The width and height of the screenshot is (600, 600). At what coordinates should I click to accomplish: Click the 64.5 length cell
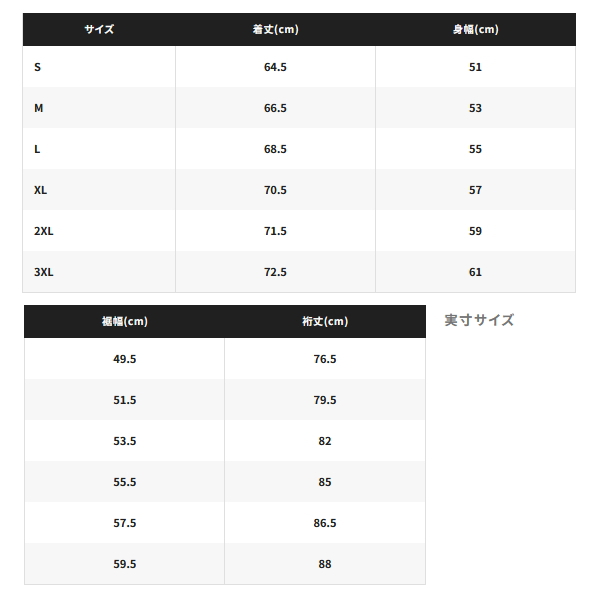[x=275, y=67]
